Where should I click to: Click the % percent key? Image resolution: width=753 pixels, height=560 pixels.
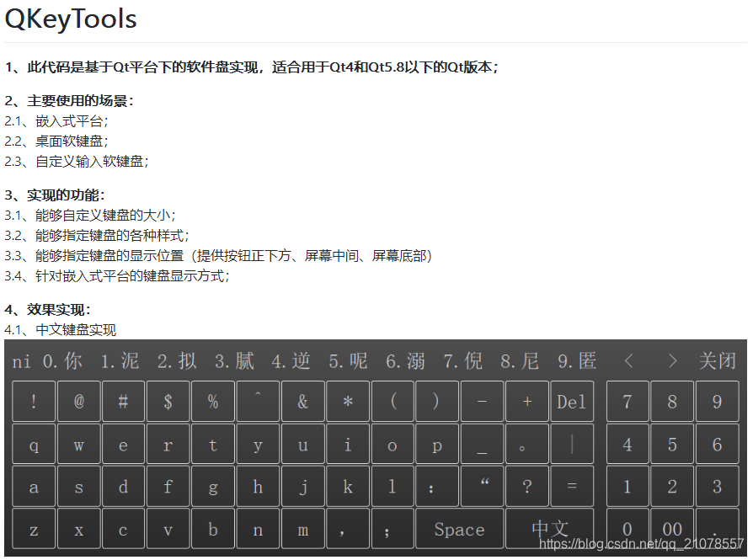(213, 401)
